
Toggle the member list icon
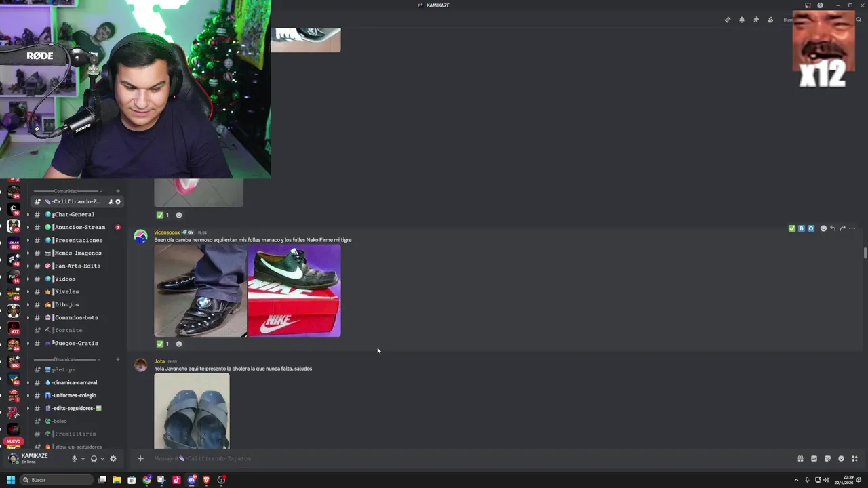click(770, 20)
